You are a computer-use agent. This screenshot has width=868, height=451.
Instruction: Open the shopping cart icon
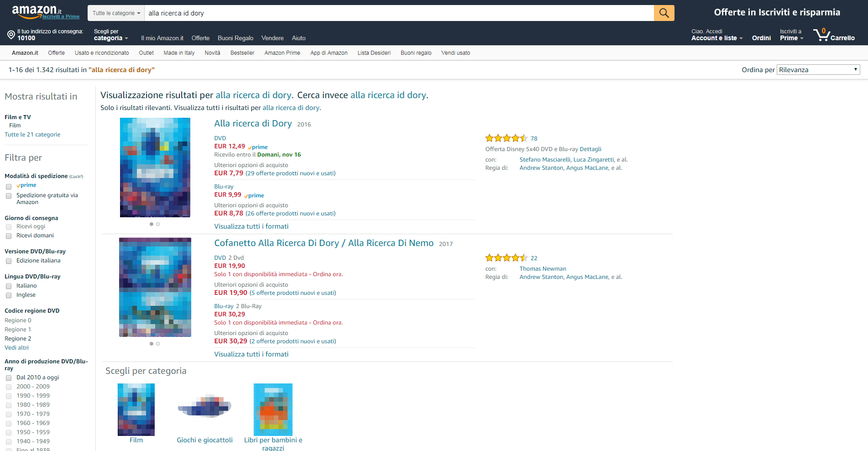[x=821, y=35]
